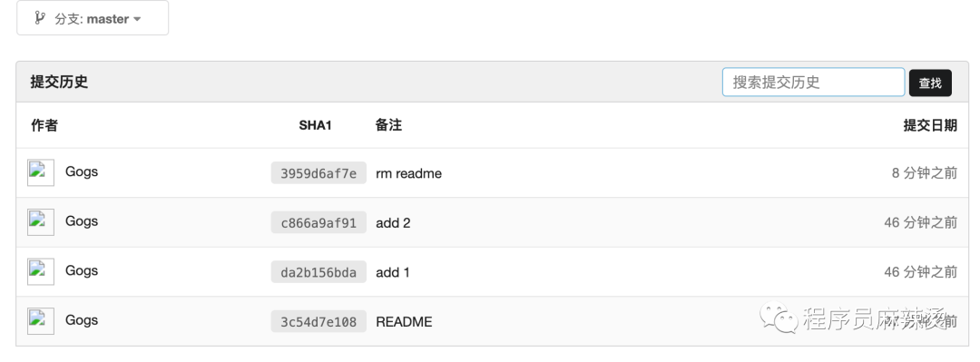This screenshot has height=362, width=980.
Task: Open commit 3c54d7e108
Action: click(318, 321)
